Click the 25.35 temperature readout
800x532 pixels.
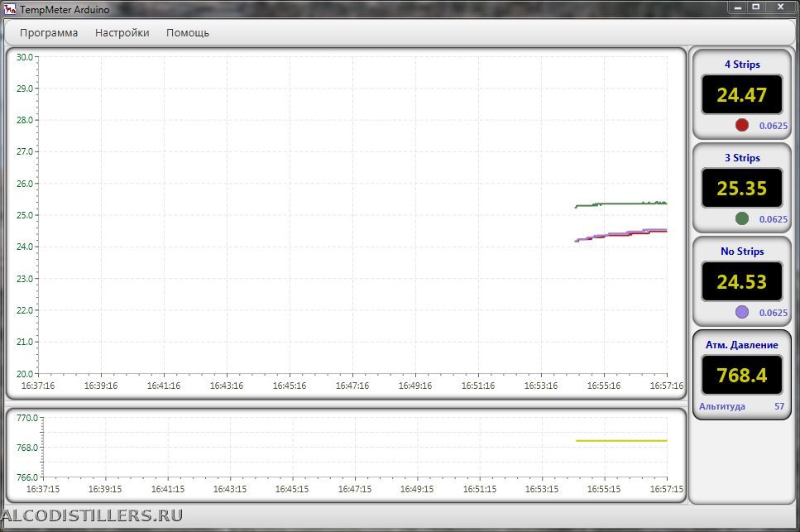[742, 188]
